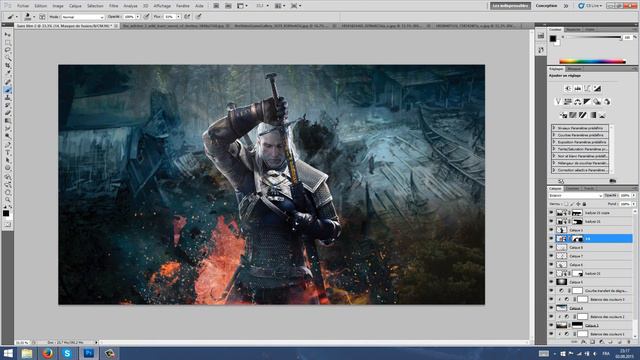Open the Fichier menu

23,6
